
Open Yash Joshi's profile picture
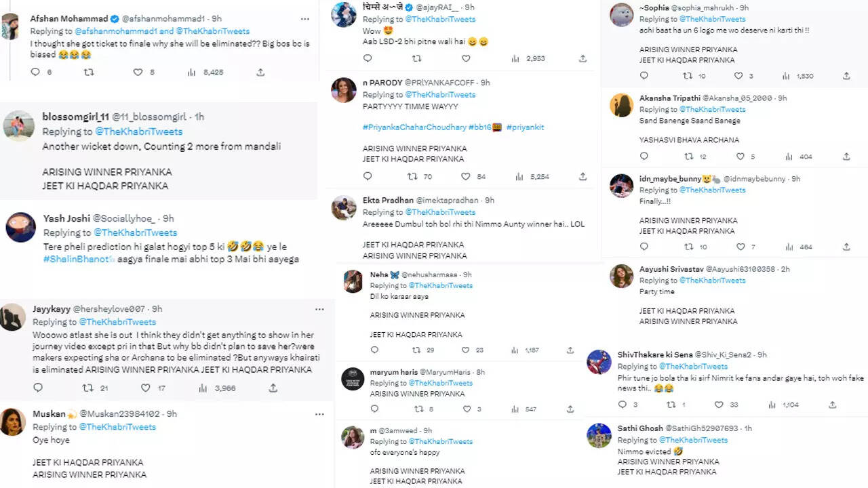(20, 227)
